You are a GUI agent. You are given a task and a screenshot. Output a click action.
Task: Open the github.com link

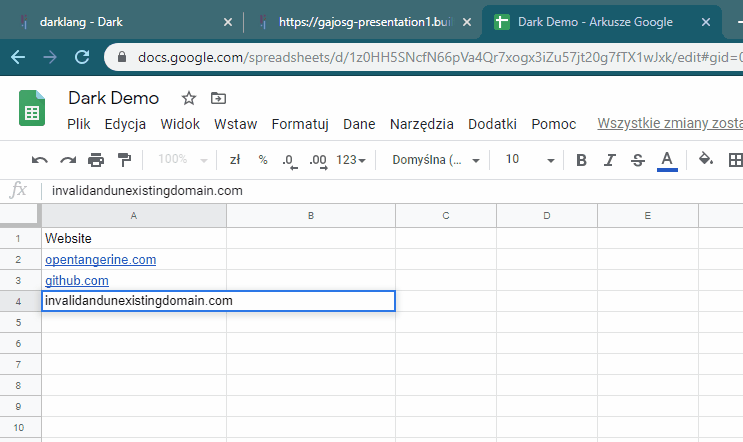click(77, 280)
